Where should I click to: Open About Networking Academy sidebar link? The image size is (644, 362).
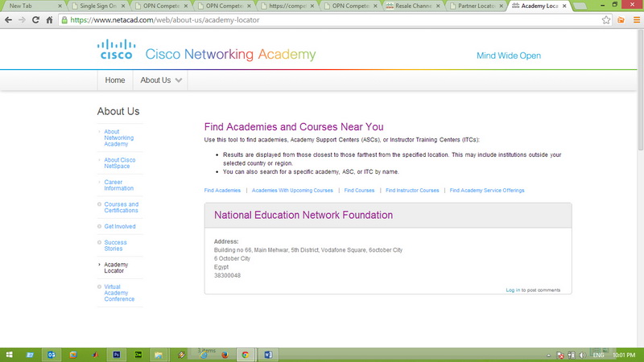tap(118, 138)
